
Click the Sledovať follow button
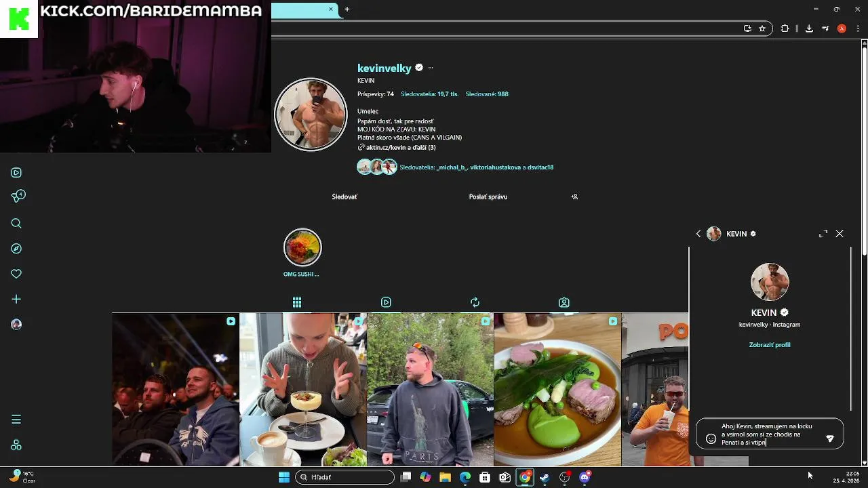click(x=344, y=197)
